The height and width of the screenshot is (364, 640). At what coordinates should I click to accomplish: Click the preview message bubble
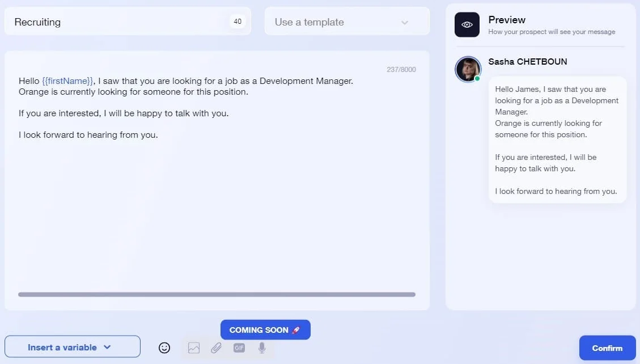[x=557, y=139]
